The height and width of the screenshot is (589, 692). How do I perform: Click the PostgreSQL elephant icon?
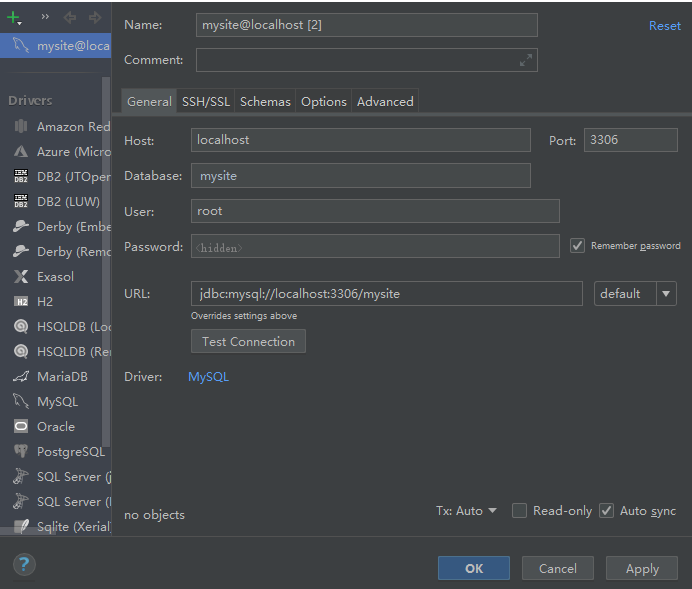click(21, 451)
